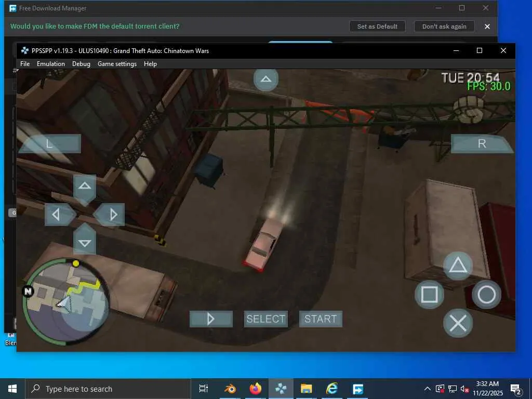Open the Windows Start menu
532x399 pixels.
[12, 389]
